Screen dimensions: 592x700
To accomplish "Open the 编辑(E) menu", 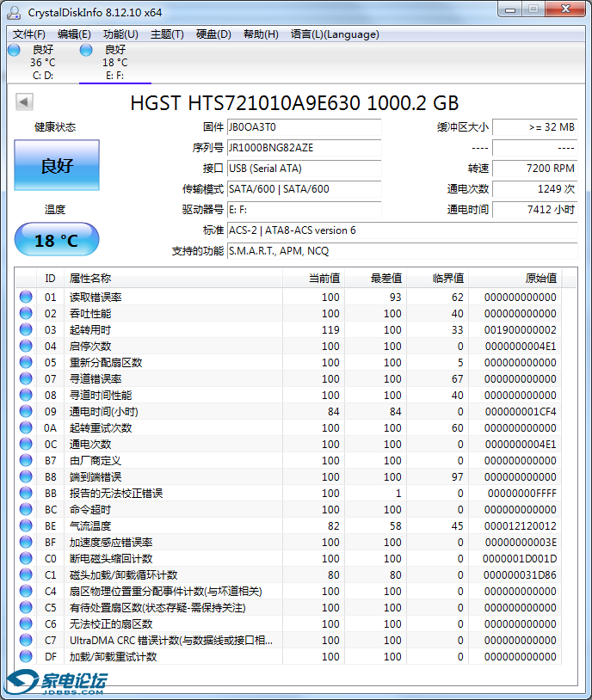I will [74, 34].
